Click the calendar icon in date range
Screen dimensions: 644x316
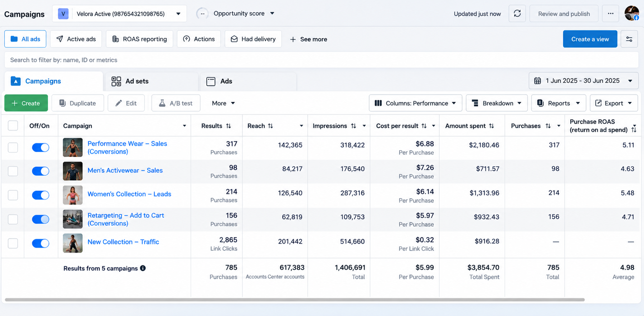point(538,81)
